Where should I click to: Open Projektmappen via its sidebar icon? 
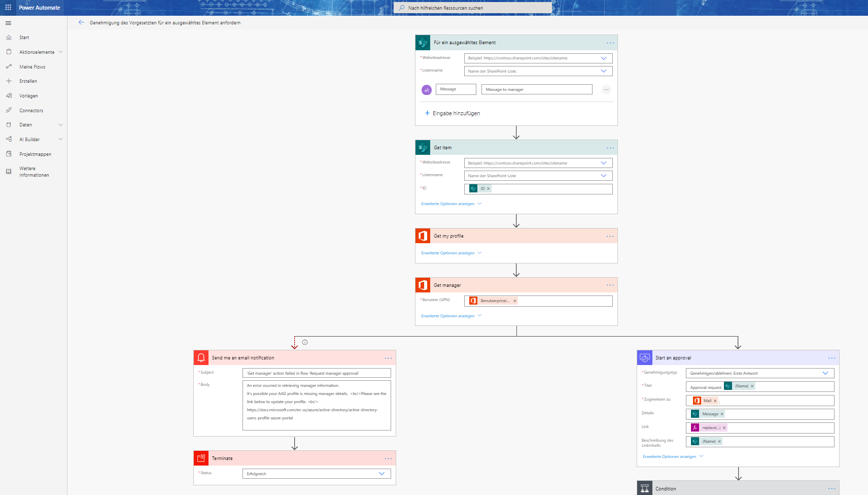tap(9, 154)
